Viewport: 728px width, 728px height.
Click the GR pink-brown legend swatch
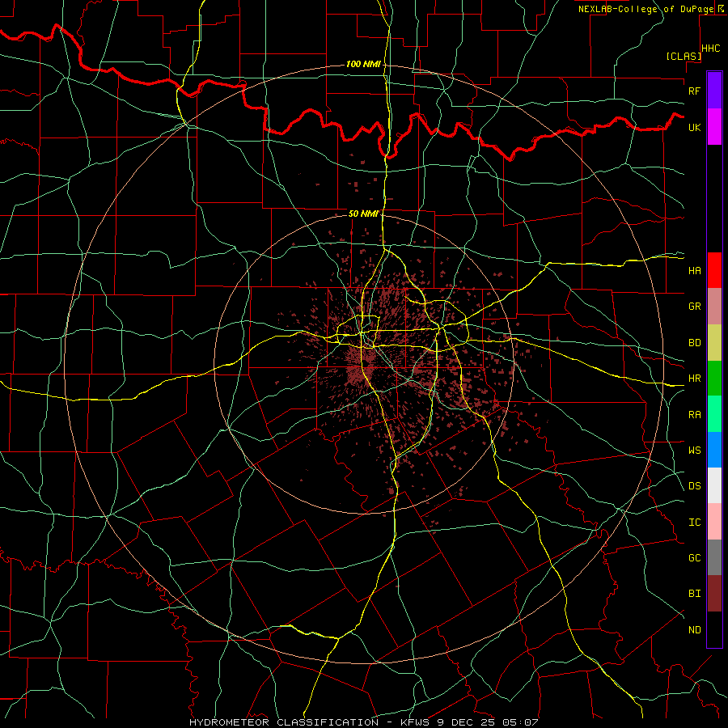[714, 307]
